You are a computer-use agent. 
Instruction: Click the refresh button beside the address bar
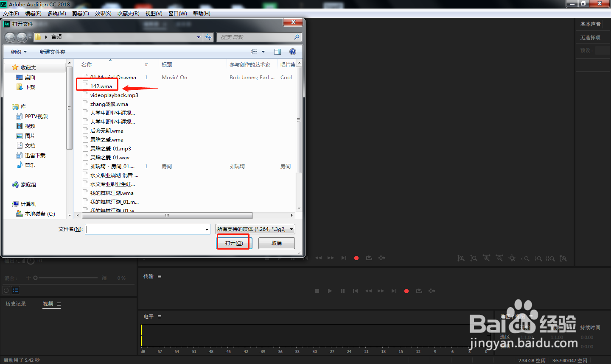(x=208, y=37)
